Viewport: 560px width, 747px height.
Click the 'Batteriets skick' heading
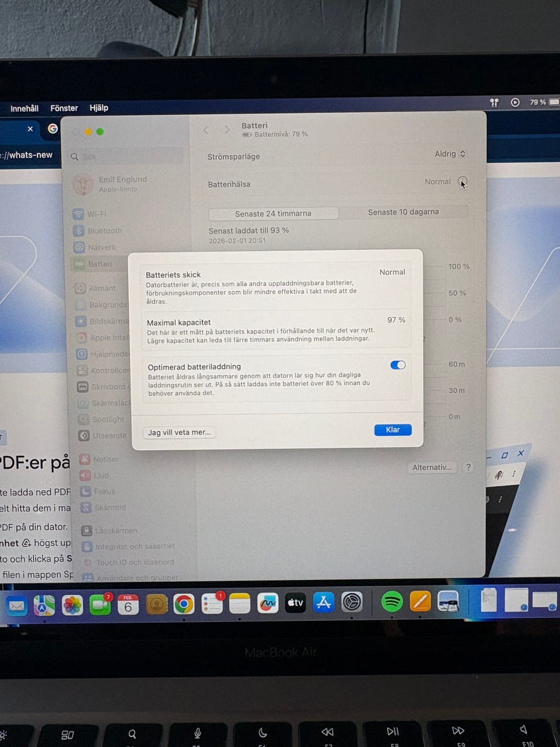pos(173,274)
